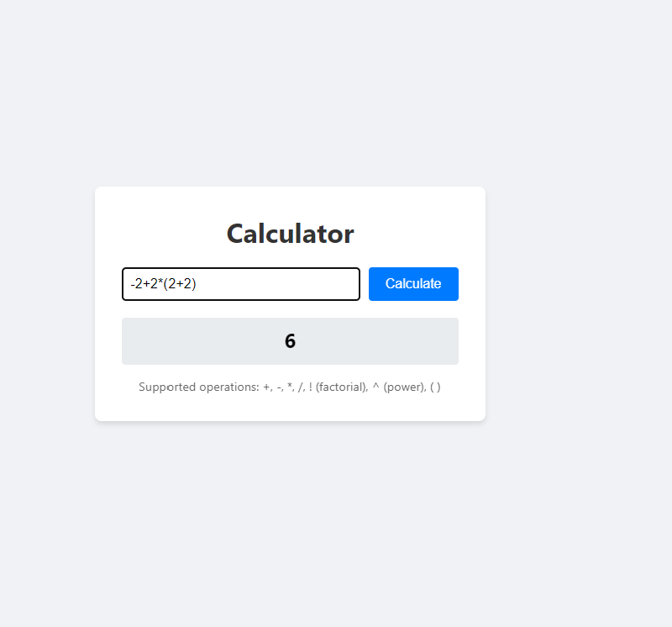Click the result value 6
Viewport: 672px width, 627px height.
290,341
